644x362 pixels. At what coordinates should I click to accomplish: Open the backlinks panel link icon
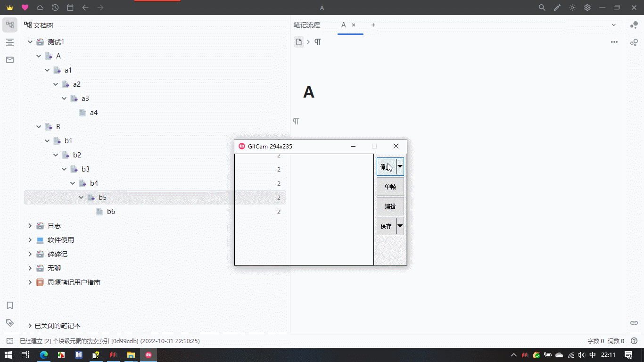tap(634, 323)
